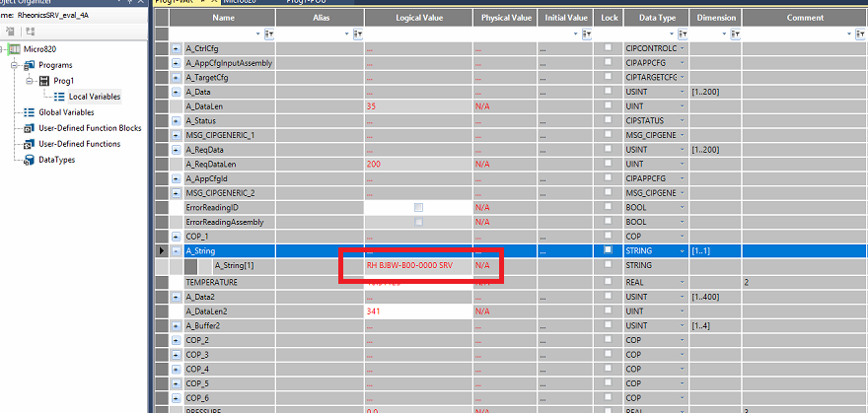Click the DataTypes icon in tree
This screenshot has width=868, height=413.
(x=30, y=160)
